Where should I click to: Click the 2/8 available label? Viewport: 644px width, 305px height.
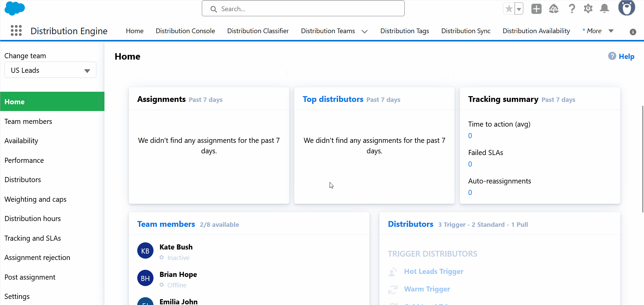(x=219, y=224)
